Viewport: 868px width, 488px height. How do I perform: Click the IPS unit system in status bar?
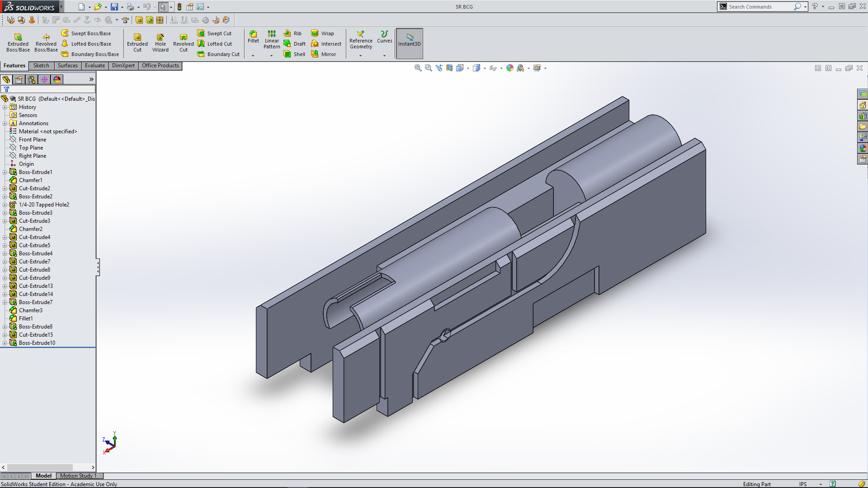tap(803, 484)
